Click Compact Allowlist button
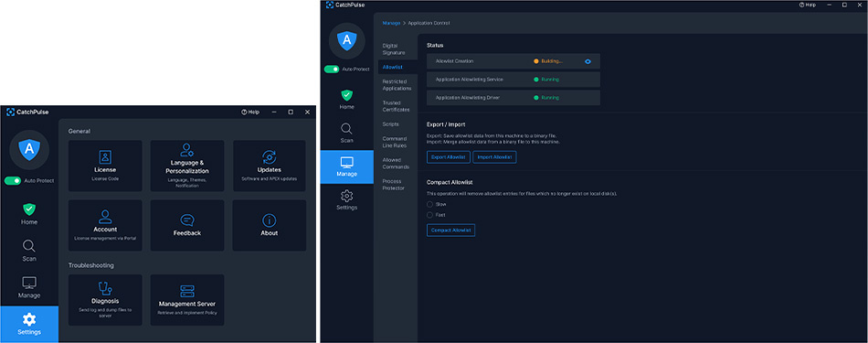The height and width of the screenshot is (343, 868). coord(450,230)
